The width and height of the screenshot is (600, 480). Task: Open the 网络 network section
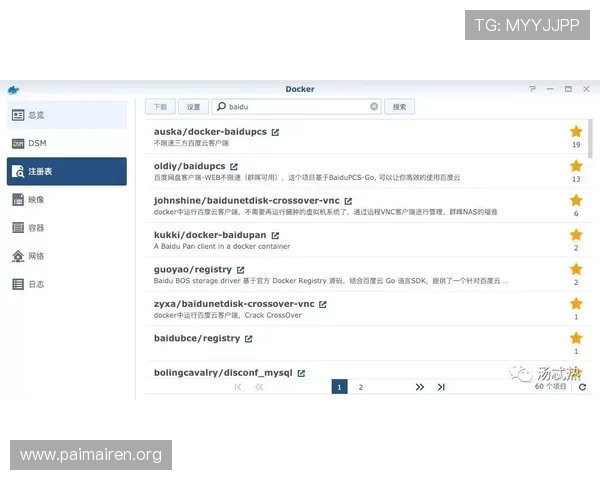[67, 256]
